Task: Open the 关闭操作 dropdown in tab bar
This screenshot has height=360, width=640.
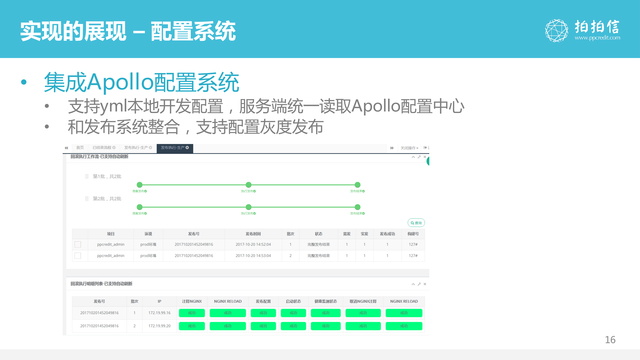Action: click(x=409, y=148)
